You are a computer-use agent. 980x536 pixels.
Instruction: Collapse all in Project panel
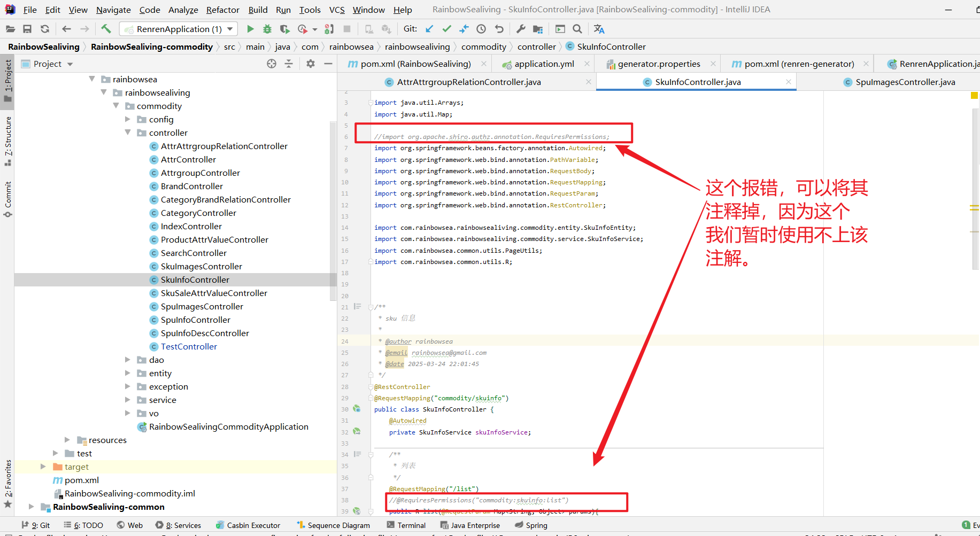[289, 64]
